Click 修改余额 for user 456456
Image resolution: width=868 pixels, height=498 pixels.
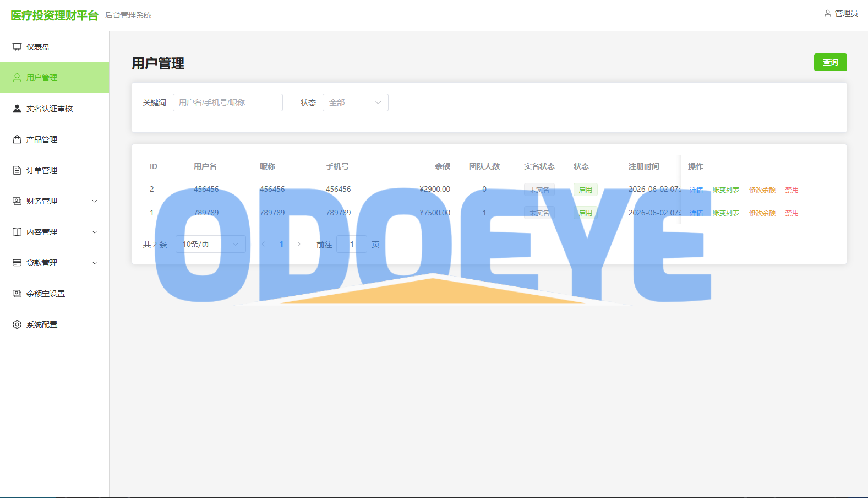(x=762, y=190)
